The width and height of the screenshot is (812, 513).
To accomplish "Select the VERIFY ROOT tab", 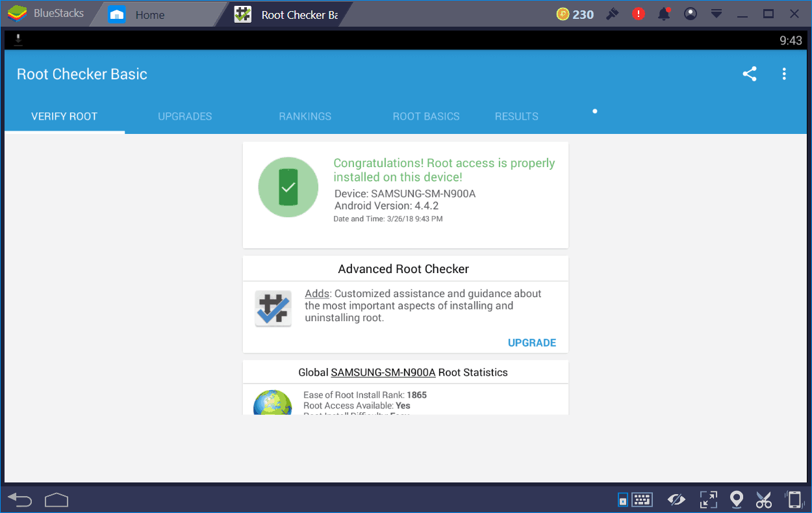I will [64, 116].
